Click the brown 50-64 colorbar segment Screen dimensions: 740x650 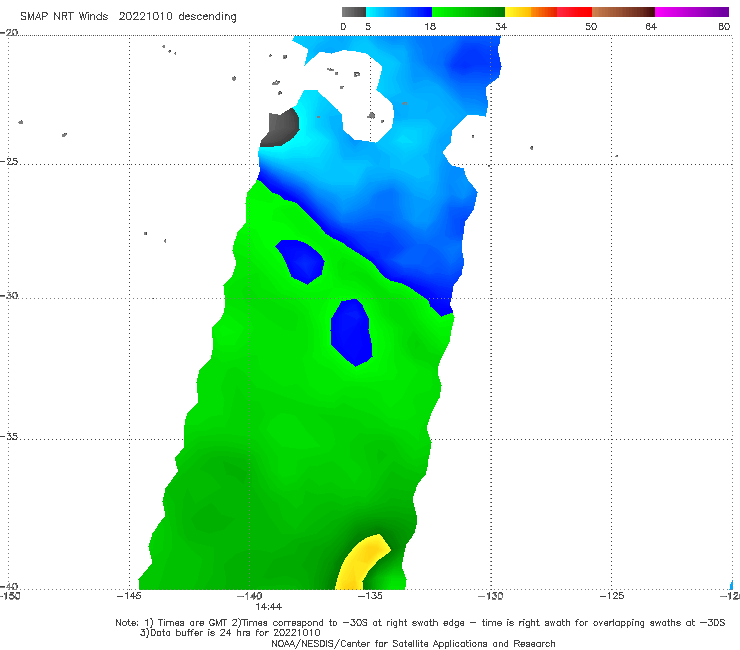pyautogui.click(x=623, y=12)
